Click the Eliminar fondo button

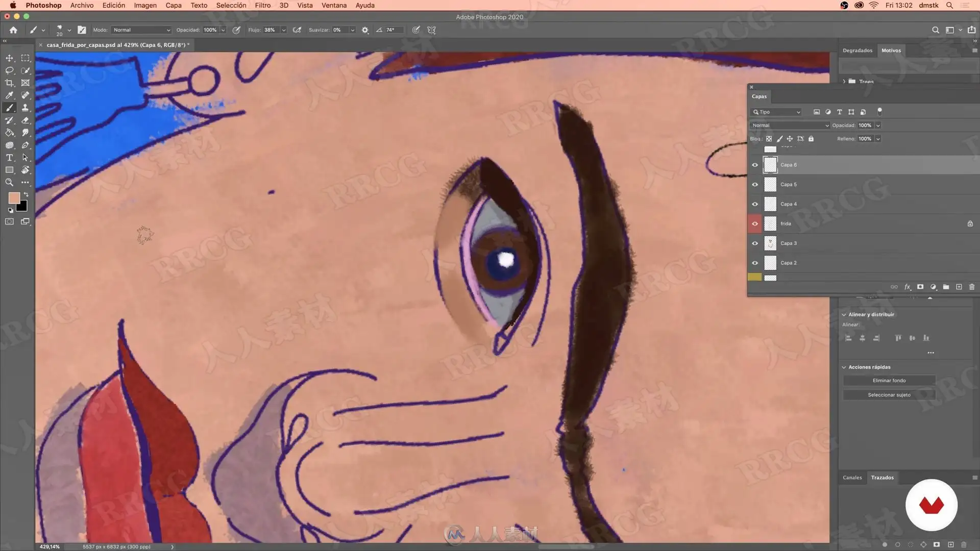pos(889,381)
